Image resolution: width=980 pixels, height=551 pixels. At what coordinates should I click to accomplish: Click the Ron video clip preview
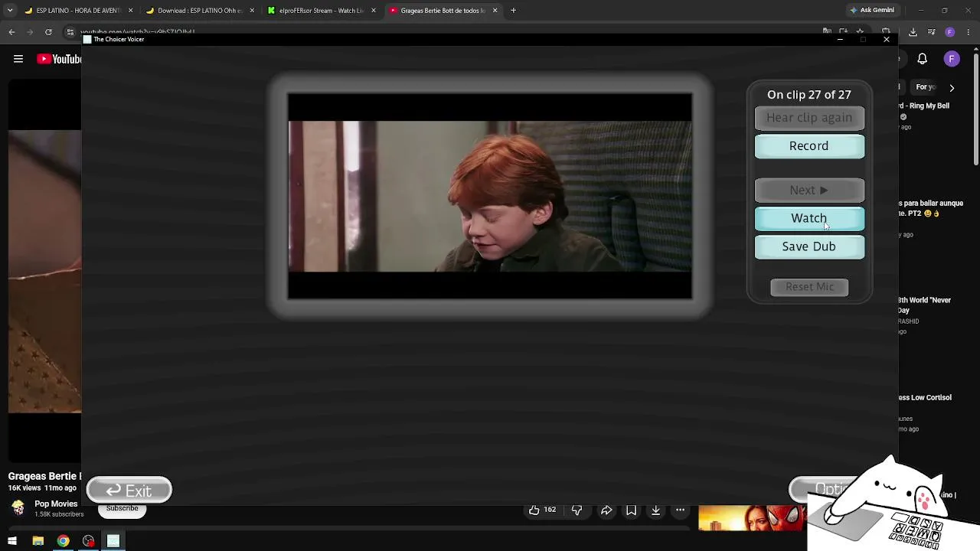coord(490,196)
